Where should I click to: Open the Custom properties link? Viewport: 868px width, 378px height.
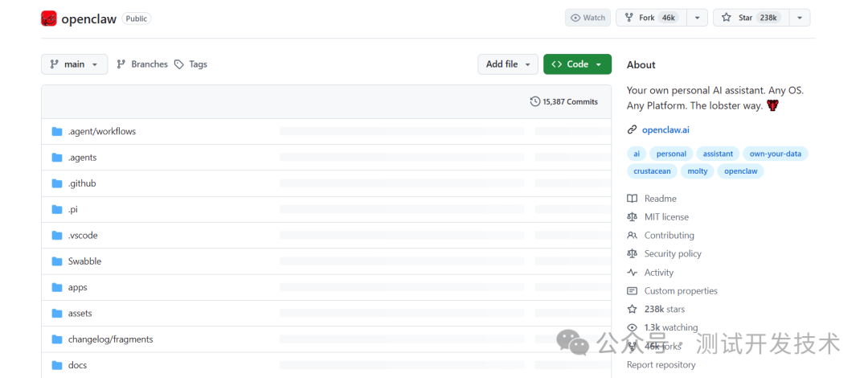(681, 290)
